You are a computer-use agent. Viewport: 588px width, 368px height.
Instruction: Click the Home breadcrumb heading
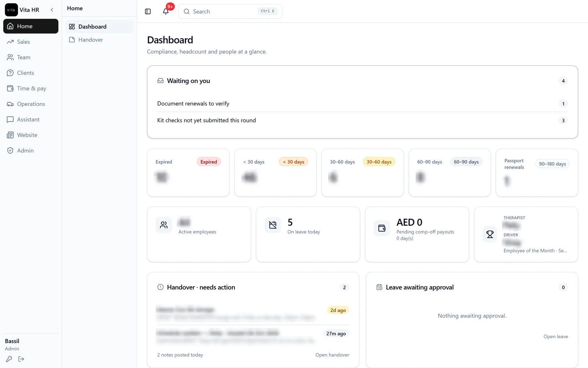click(75, 8)
